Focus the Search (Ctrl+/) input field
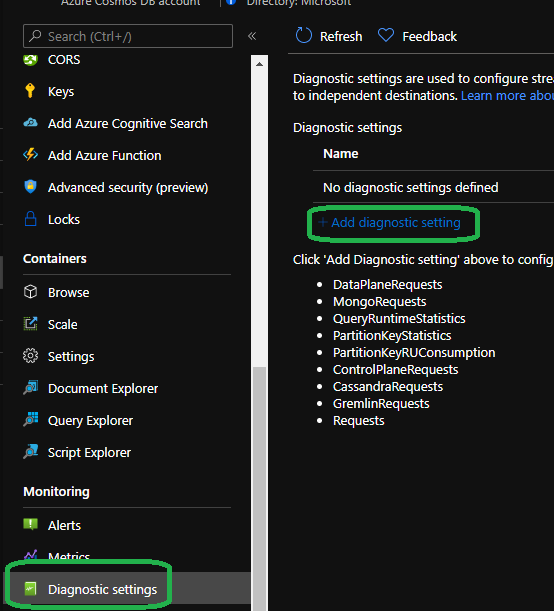 coord(128,36)
